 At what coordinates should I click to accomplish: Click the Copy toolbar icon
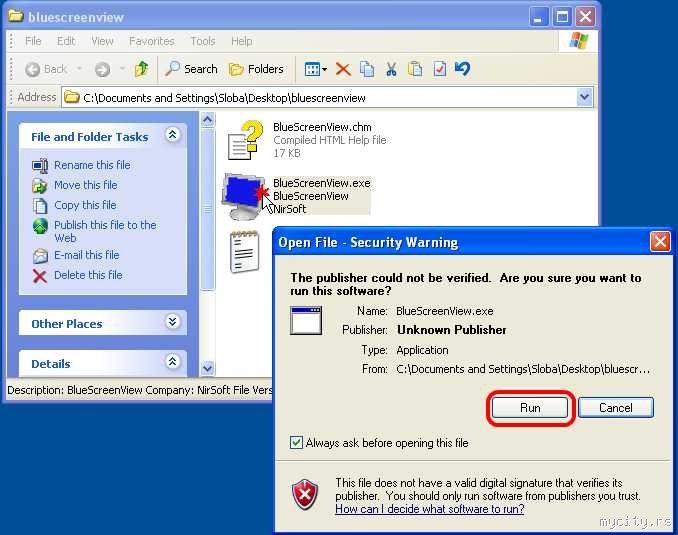(367, 69)
